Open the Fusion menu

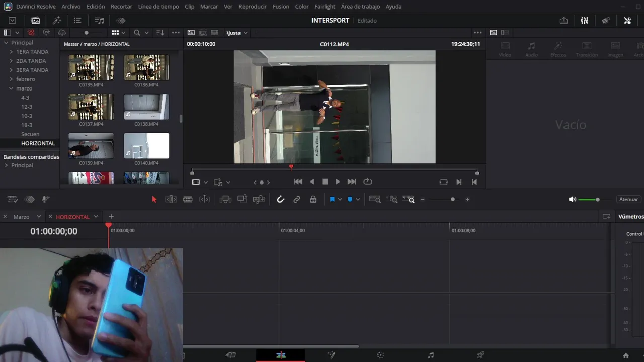click(281, 6)
